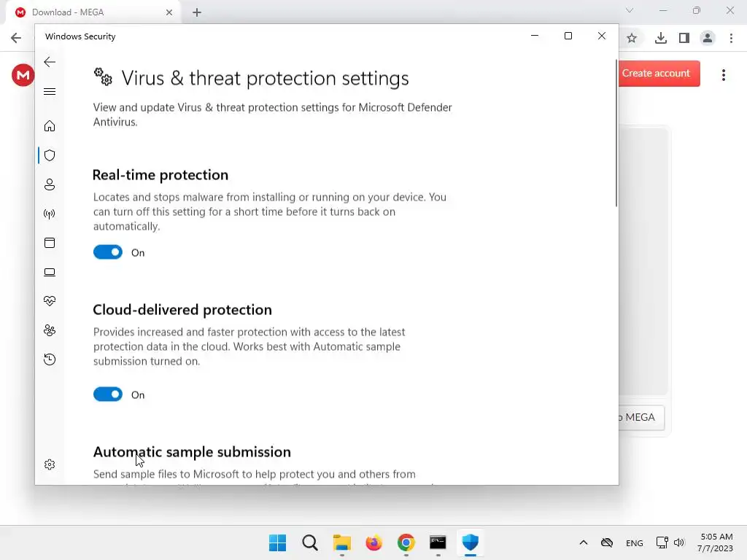Open network tray icon
747x560 pixels.
click(662, 542)
